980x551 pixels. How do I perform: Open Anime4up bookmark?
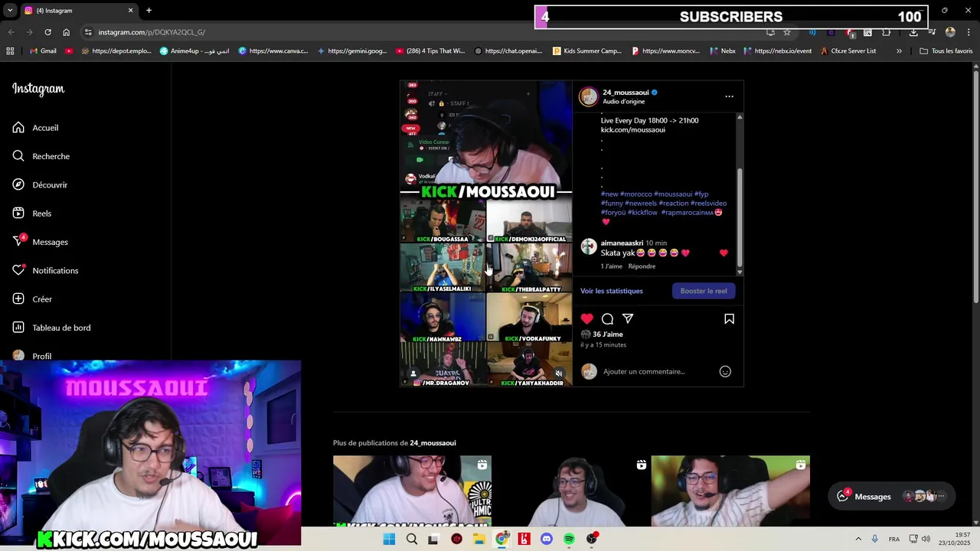point(194,51)
